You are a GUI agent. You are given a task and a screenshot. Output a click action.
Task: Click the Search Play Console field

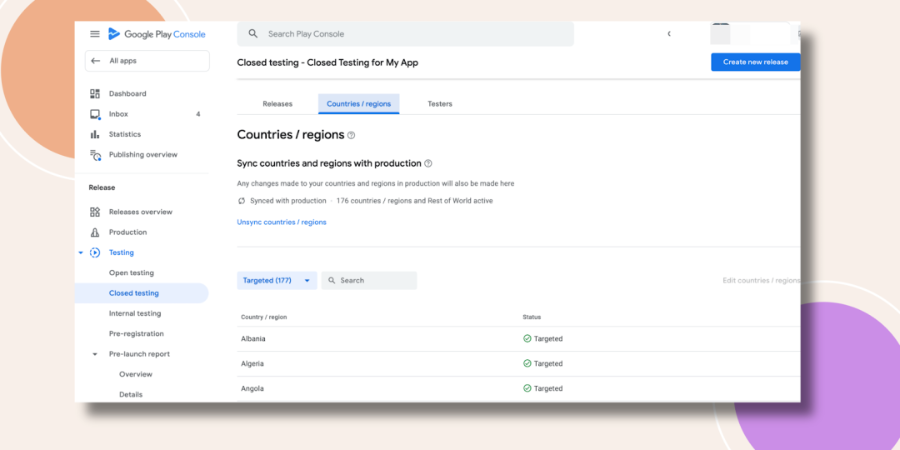click(x=405, y=34)
